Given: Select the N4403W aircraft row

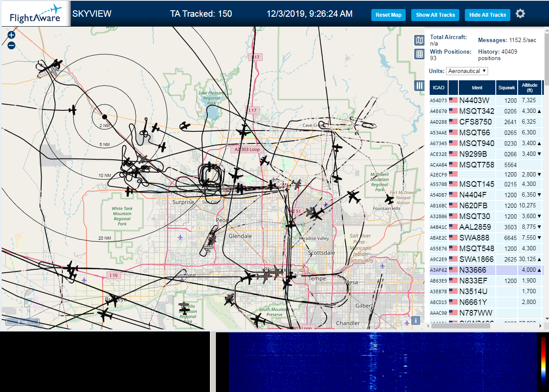Looking at the screenshot, I should point(486,100).
